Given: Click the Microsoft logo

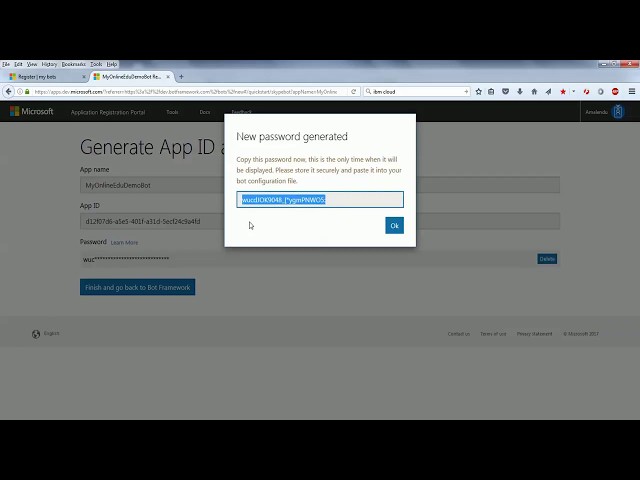Looking at the screenshot, I should coord(31,111).
